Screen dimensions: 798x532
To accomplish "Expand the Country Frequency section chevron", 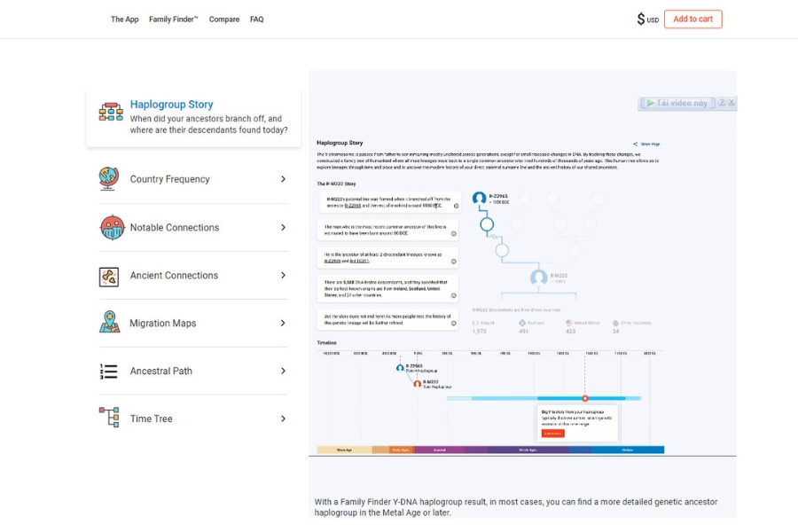I will [283, 179].
